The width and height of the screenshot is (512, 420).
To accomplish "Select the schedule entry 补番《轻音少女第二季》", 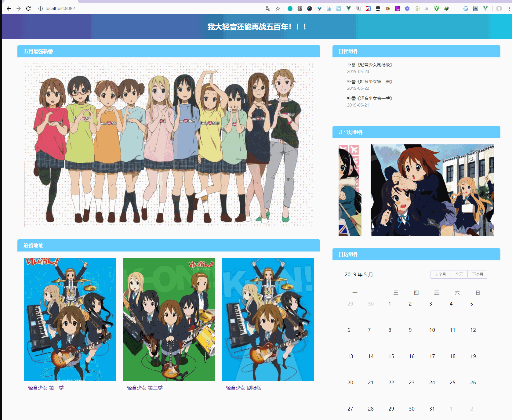I will point(370,81).
